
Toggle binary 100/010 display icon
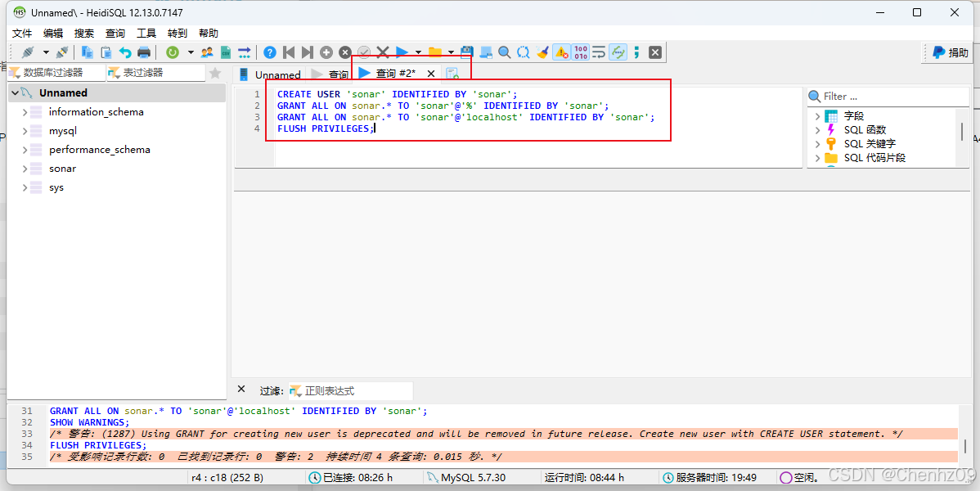[581, 52]
